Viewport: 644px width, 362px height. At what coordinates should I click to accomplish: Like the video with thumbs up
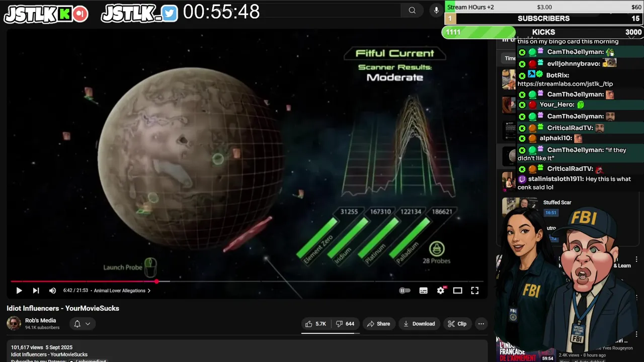point(315,324)
